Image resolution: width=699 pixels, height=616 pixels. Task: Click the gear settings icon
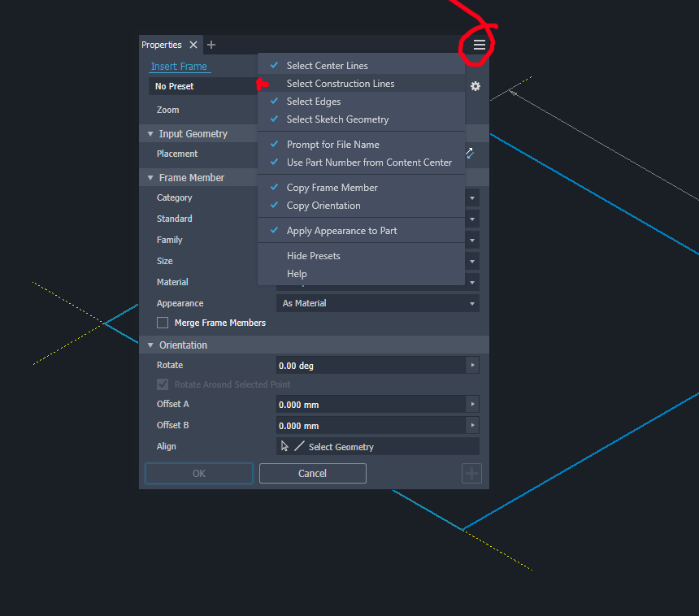[x=475, y=85]
